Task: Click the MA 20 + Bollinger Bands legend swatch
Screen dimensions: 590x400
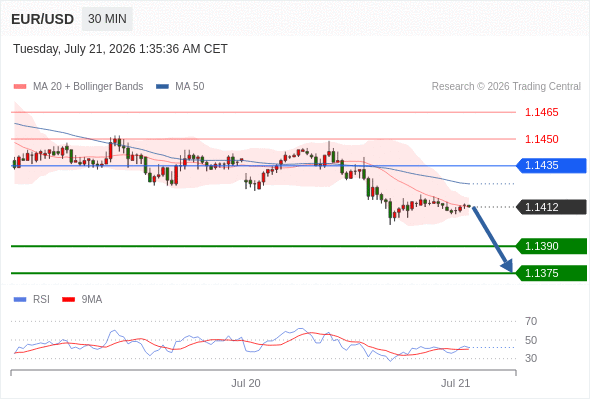Action: [x=20, y=87]
